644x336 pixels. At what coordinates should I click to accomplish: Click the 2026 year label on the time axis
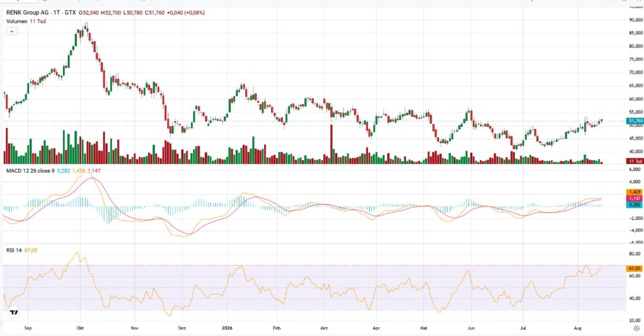[226, 328]
